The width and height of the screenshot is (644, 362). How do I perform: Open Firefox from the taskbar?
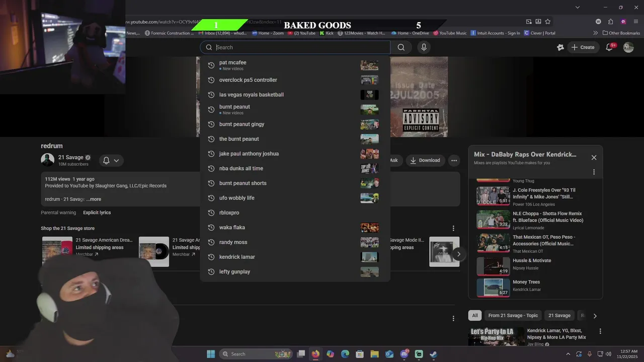315,354
